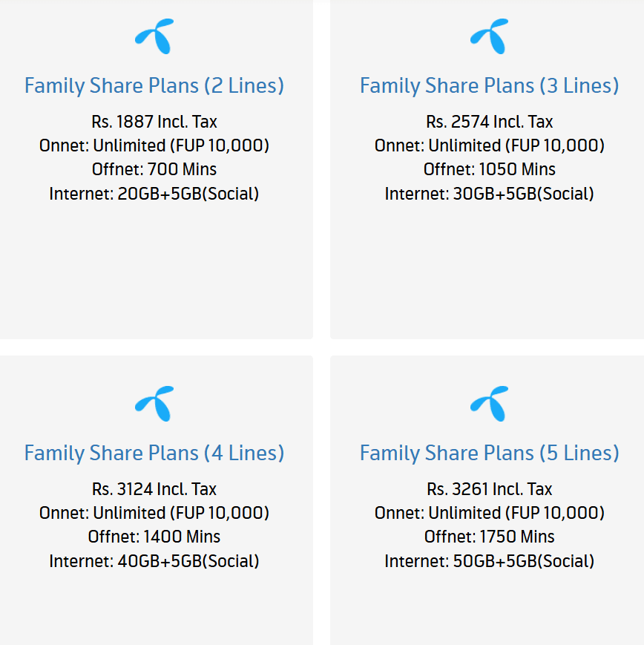Select the Offnet: 1750 Mins text

[x=490, y=537]
